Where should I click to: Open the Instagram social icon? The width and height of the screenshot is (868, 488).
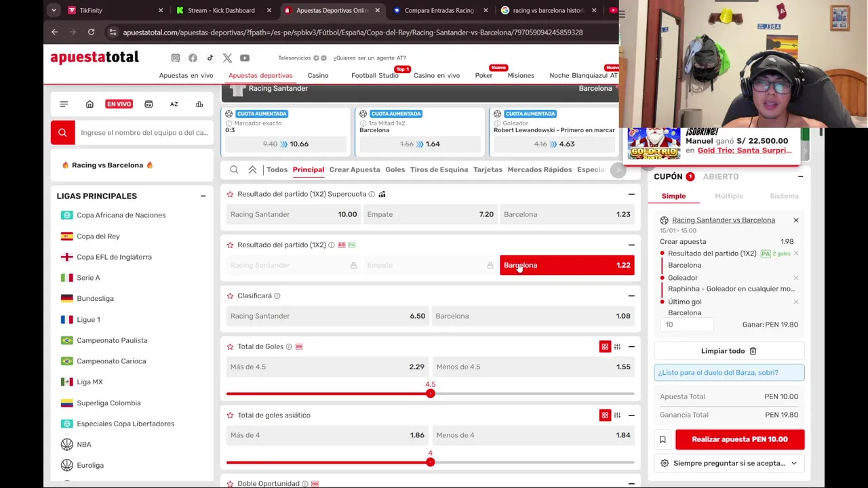pos(176,58)
